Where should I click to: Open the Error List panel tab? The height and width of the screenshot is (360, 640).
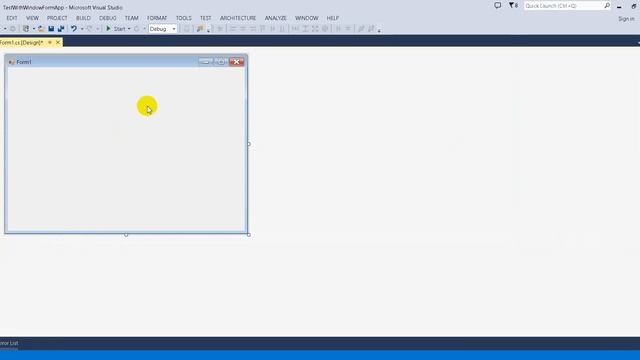click(9, 343)
